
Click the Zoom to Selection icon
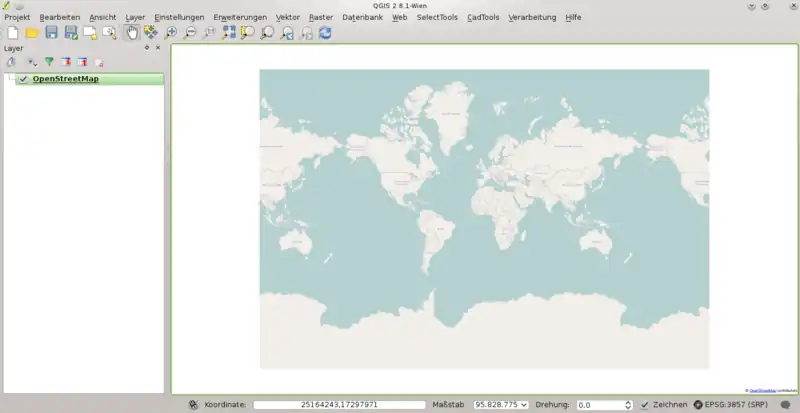tap(248, 33)
